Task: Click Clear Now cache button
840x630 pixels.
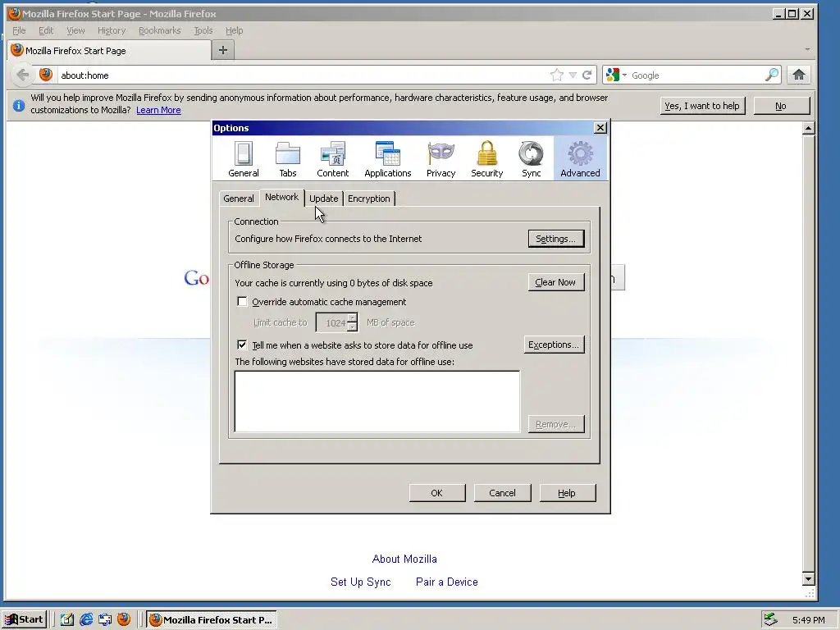Action: (x=555, y=282)
